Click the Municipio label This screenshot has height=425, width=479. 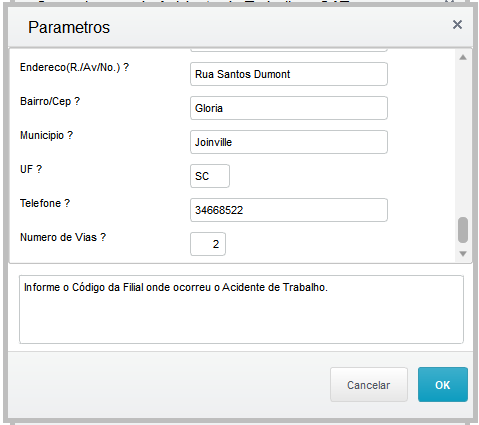coord(46,135)
